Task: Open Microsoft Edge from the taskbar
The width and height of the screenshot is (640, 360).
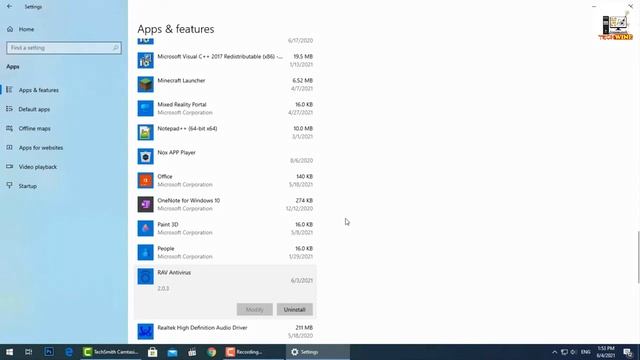Action: (69, 352)
